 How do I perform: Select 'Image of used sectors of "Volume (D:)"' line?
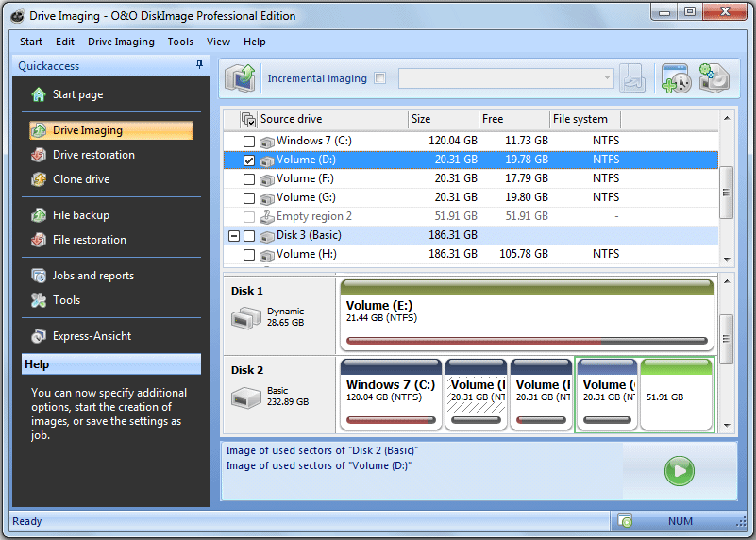(319, 465)
